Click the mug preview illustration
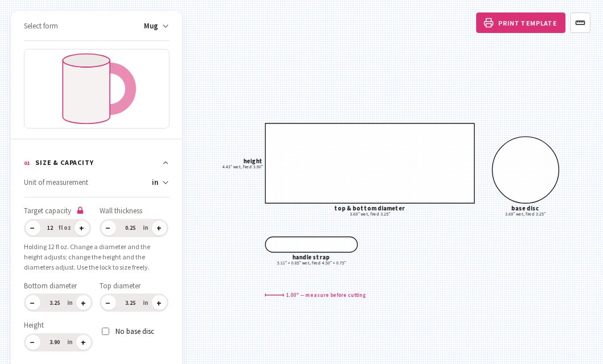603x364 pixels. coord(97,88)
